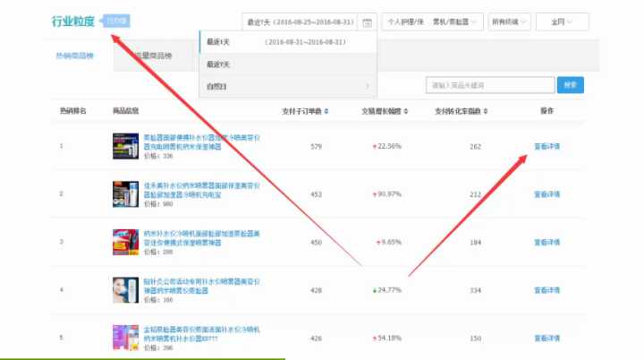Sort by 支付子订单数 using its sort arrows

click(x=326, y=111)
